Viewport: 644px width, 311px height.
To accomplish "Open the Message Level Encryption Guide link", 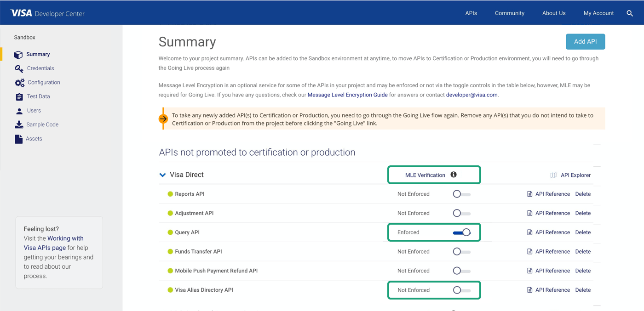I will [348, 95].
